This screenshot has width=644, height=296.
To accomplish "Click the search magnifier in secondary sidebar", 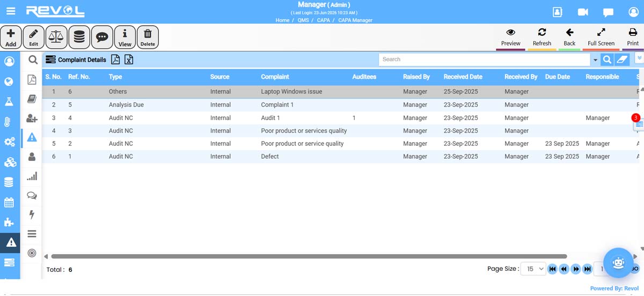I will (32, 60).
